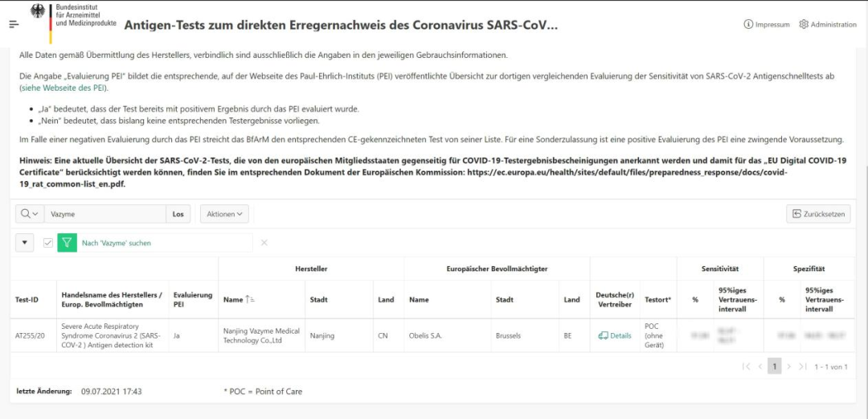Click the previous page arrow
This screenshot has width=868, height=419.
[760, 367]
